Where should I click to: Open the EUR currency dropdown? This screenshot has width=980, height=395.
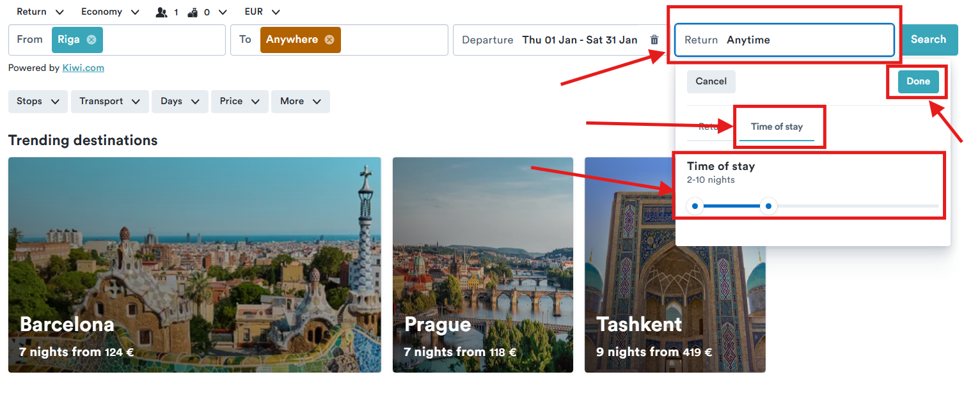tap(262, 12)
